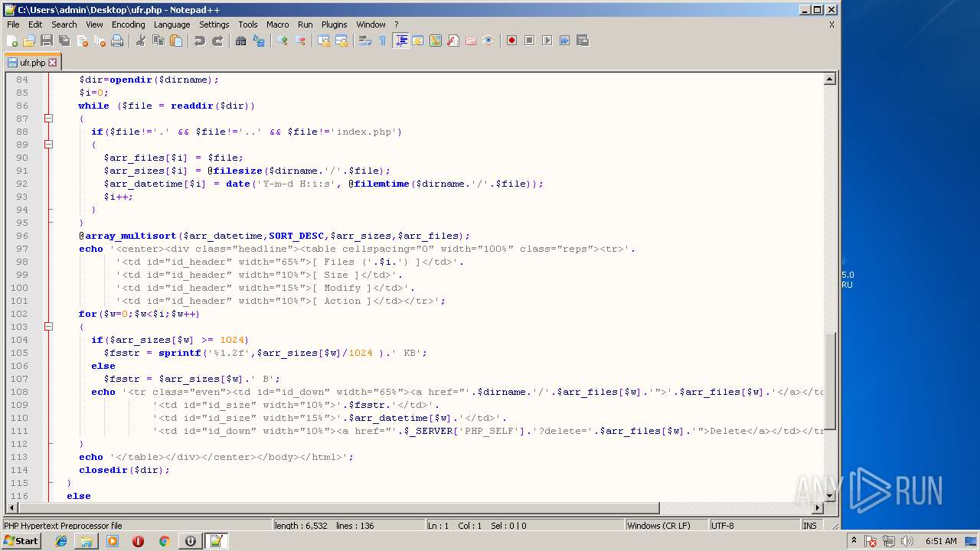
Task: Open the Search menu
Action: coord(64,24)
